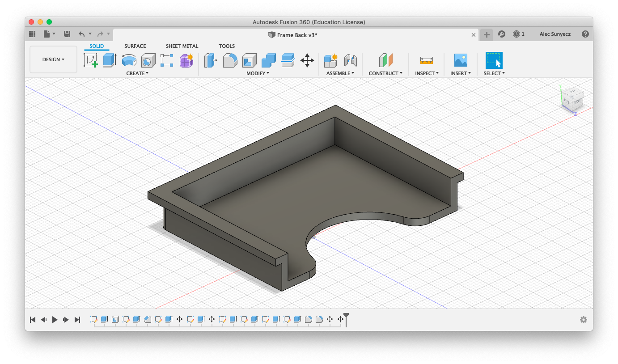Activate the Revolve tool
Image resolution: width=618 pixels, height=364 pixels.
pyautogui.click(x=129, y=60)
